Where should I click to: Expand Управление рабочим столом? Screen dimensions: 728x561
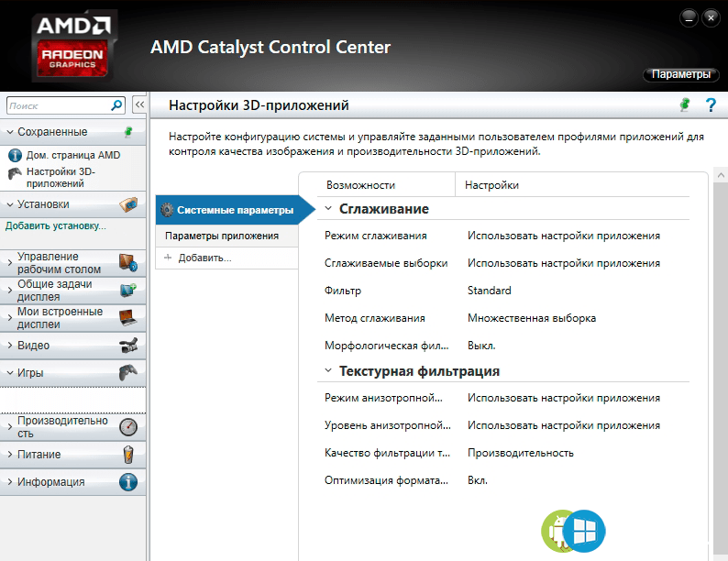click(x=10, y=263)
